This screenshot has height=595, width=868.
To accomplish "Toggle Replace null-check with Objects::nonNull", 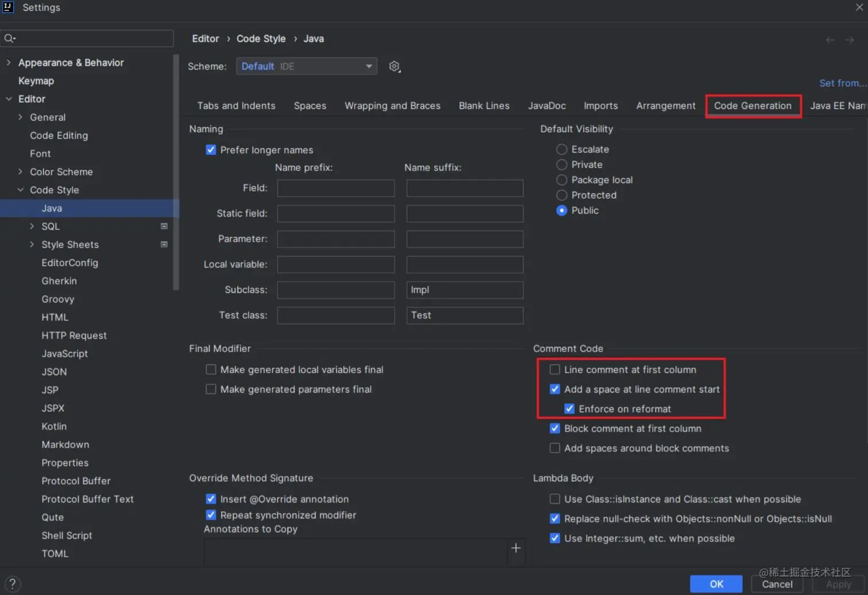I will tap(555, 519).
